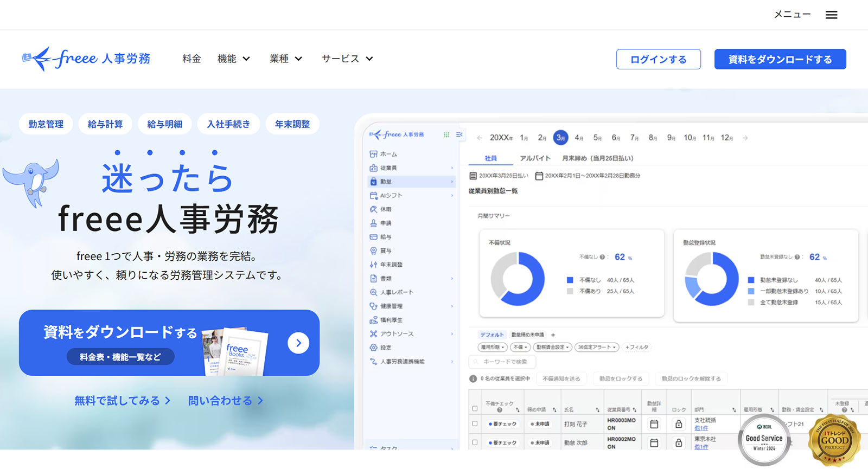Open the 雇用形態 filter dropdown

493,347
